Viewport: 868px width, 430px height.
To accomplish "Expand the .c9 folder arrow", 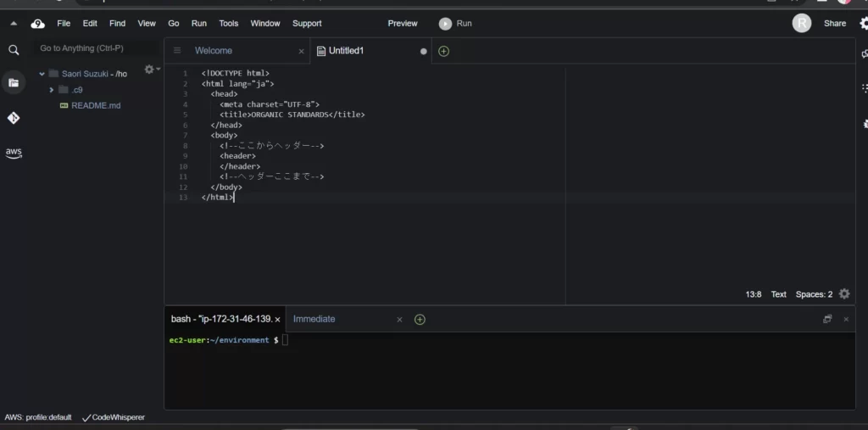I will [51, 90].
